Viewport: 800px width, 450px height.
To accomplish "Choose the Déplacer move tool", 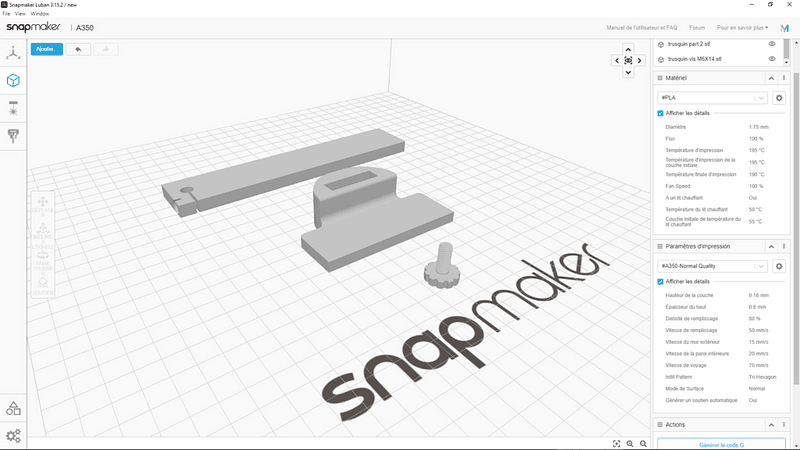I will [x=43, y=207].
